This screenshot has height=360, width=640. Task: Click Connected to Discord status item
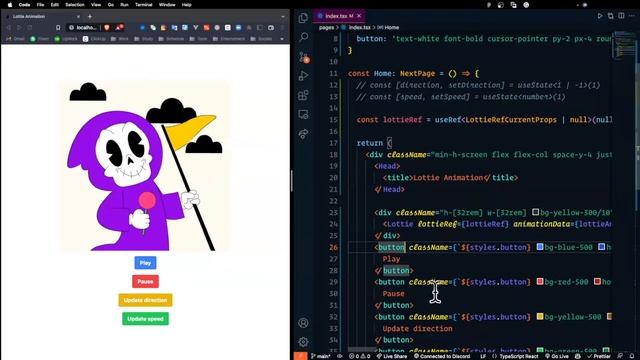click(442, 356)
